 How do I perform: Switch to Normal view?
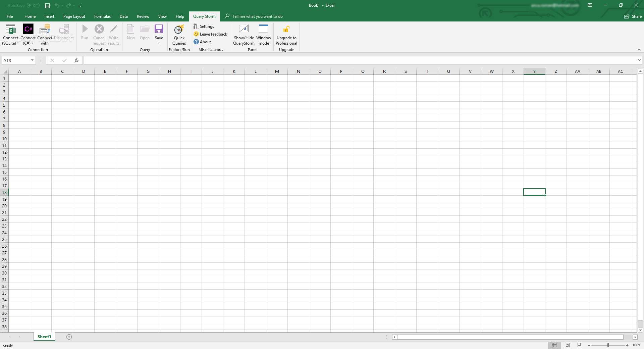point(554,345)
